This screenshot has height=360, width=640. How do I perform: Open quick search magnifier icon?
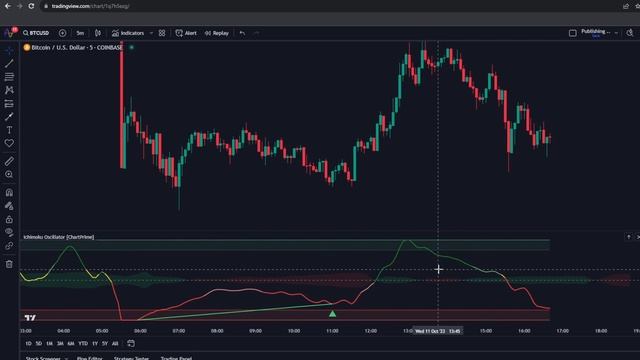[630, 33]
